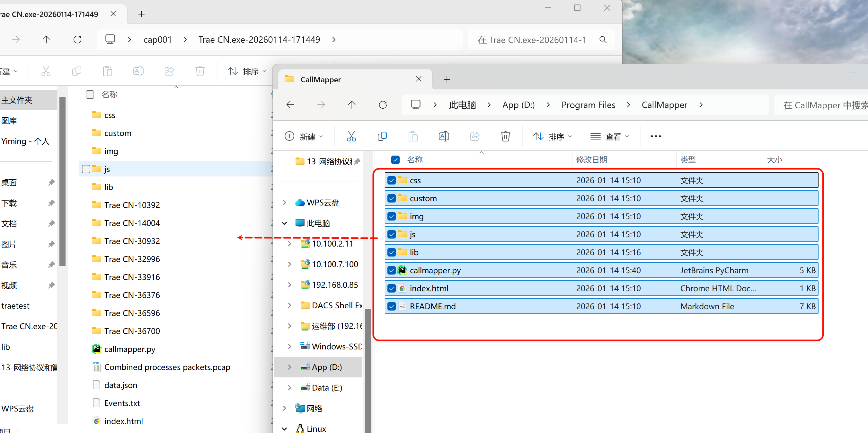The height and width of the screenshot is (433, 868).
Task: Click the Delete trash icon in CallMapper toolbar
Action: pyautogui.click(x=505, y=136)
